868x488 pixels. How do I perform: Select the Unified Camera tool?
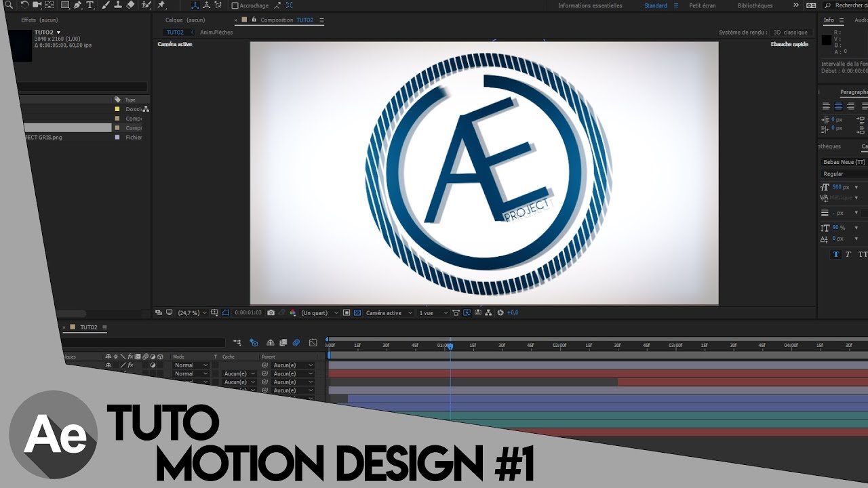point(37,5)
